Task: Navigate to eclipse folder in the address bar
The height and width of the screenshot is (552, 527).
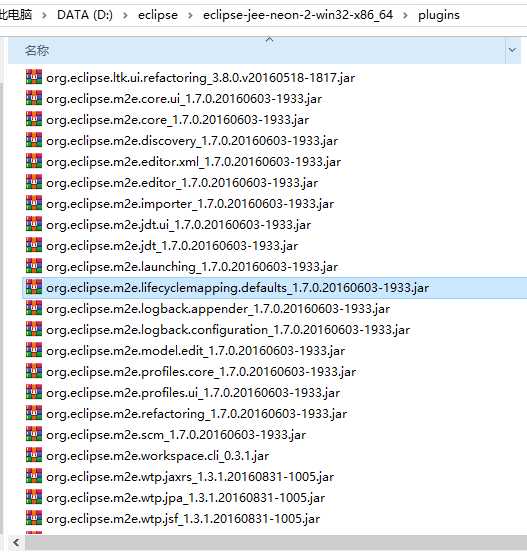Action: tap(158, 15)
